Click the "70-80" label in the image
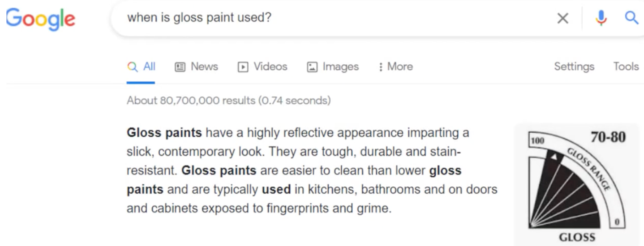 click(x=609, y=137)
